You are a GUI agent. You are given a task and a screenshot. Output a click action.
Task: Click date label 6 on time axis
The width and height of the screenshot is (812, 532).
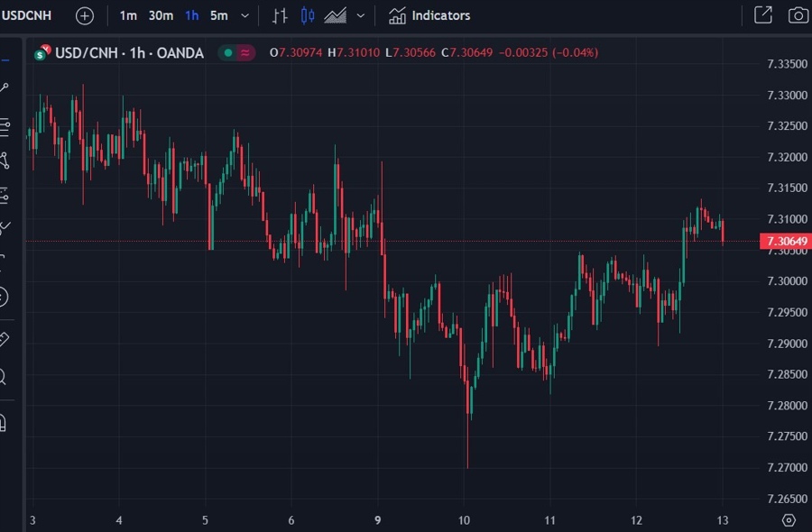291,520
